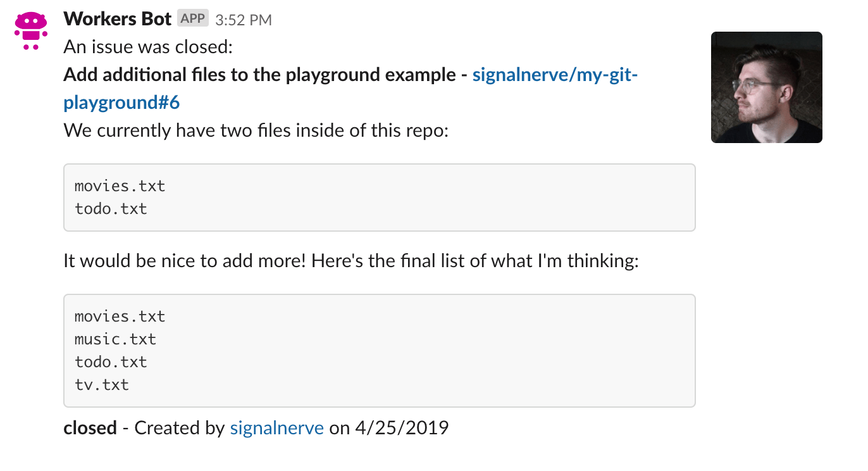Image resolution: width=868 pixels, height=471 pixels.
Task: Click movies.txt in the second code block
Action: [120, 316]
